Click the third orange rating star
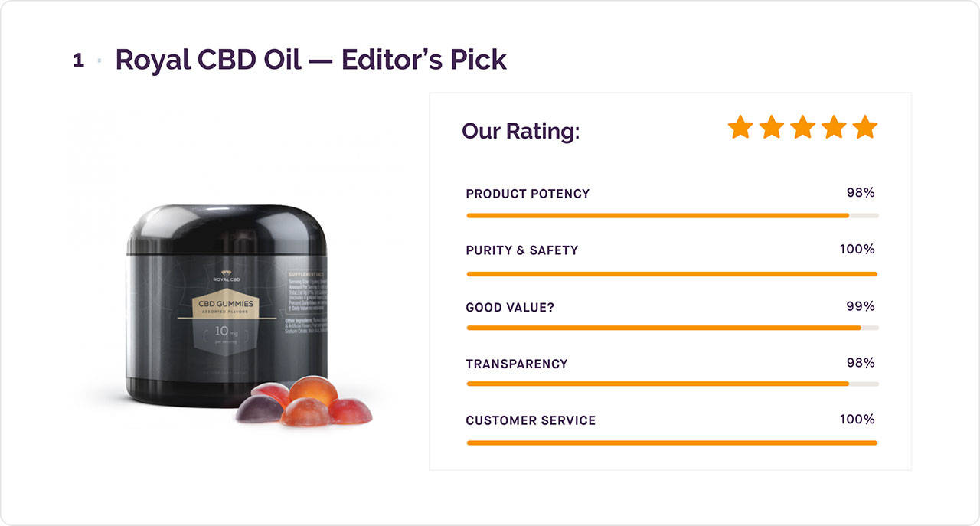 pyautogui.click(x=802, y=127)
